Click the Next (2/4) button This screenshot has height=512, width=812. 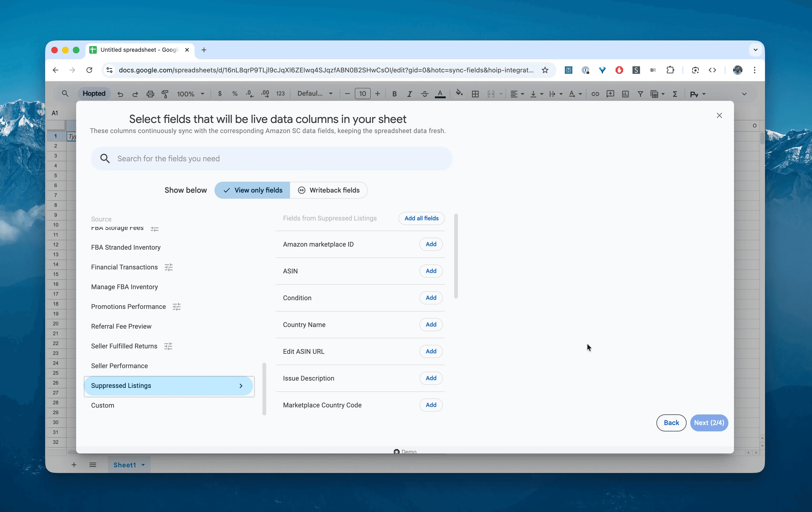point(709,423)
